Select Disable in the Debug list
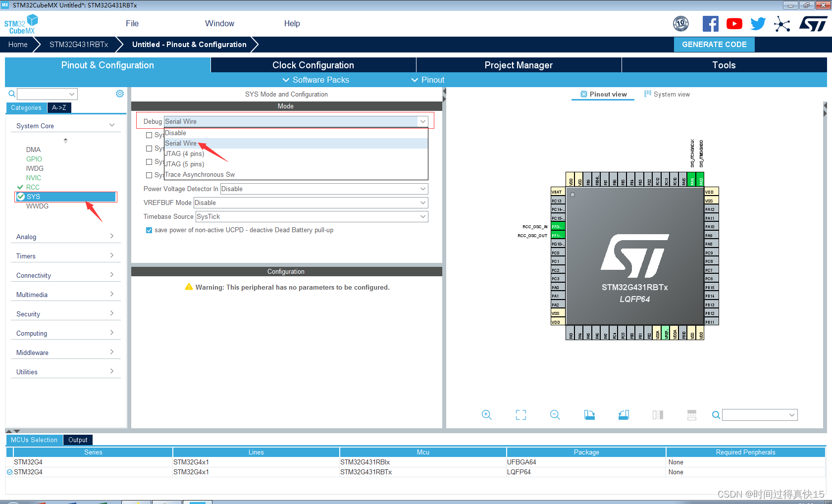The width and height of the screenshot is (832, 504). (296, 133)
